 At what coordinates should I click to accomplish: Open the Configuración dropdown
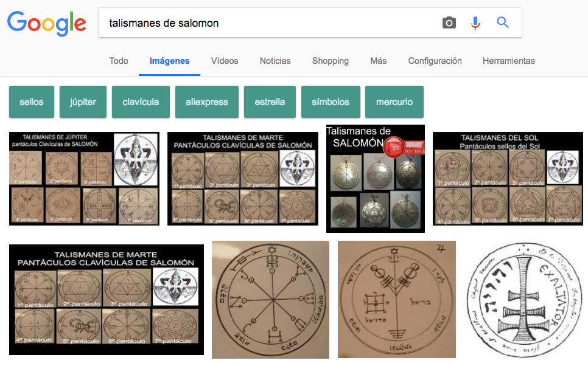435,61
